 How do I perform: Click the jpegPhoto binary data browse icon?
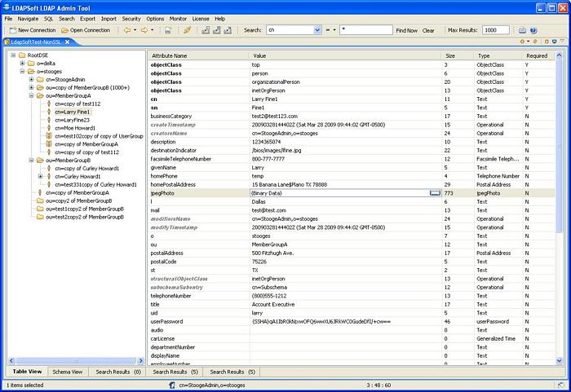[x=435, y=193]
